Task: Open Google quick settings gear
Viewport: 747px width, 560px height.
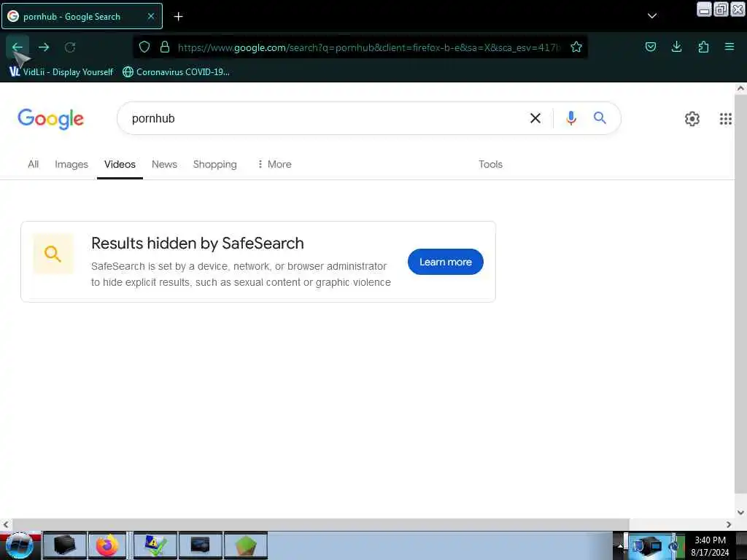Action: [692, 119]
